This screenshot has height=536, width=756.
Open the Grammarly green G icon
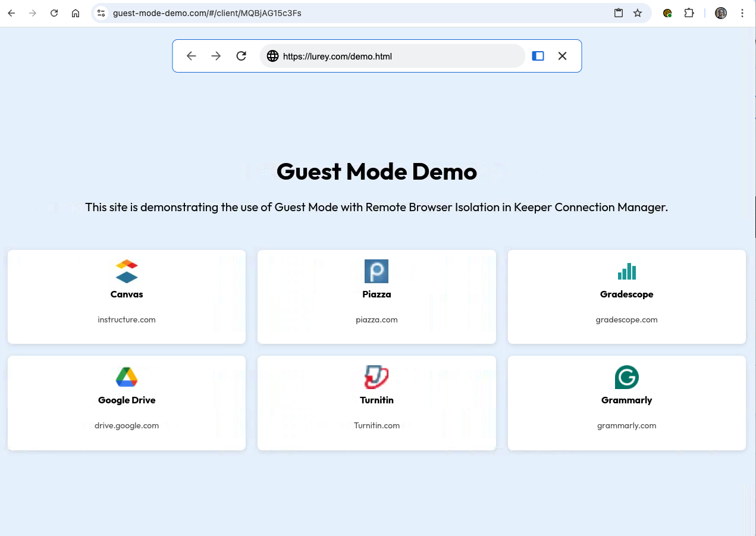click(626, 377)
